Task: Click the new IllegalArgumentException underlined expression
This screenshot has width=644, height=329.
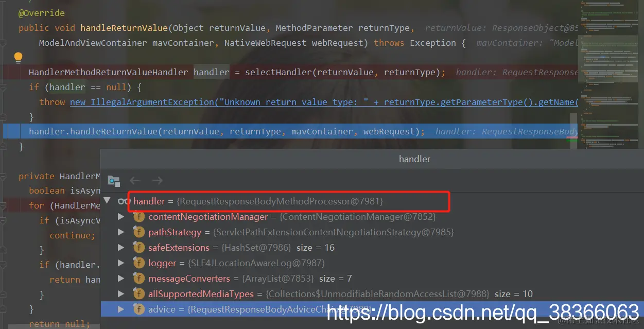Action: [x=324, y=102]
